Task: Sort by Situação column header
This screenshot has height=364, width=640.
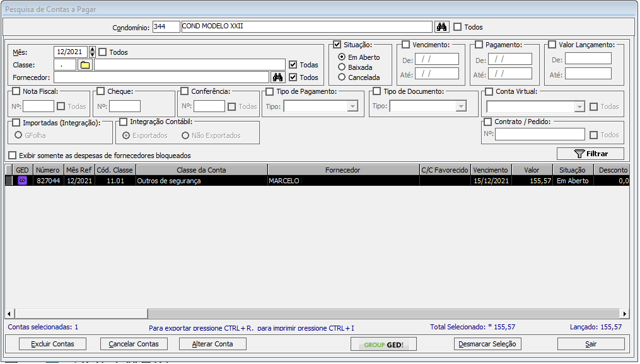Action: tap(573, 170)
